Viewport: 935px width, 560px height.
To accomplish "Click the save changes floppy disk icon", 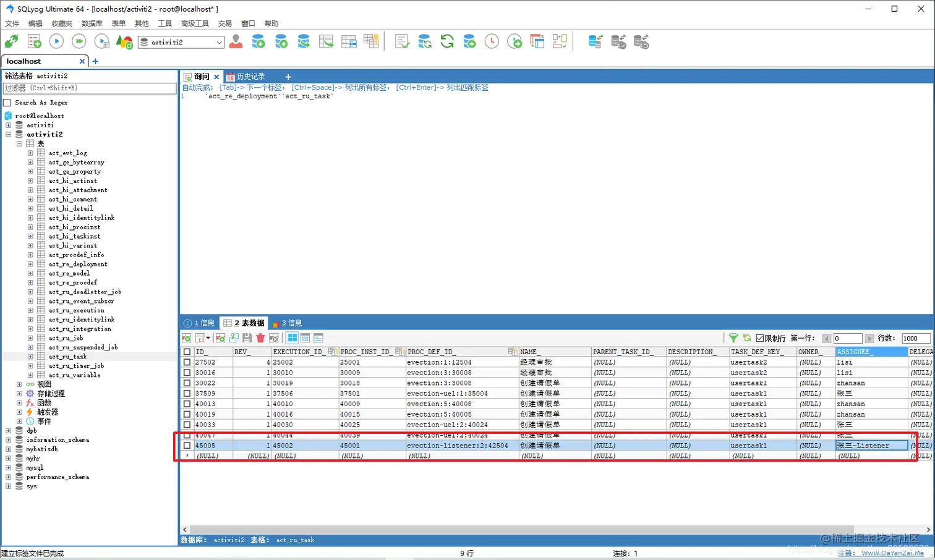I will pos(247,338).
